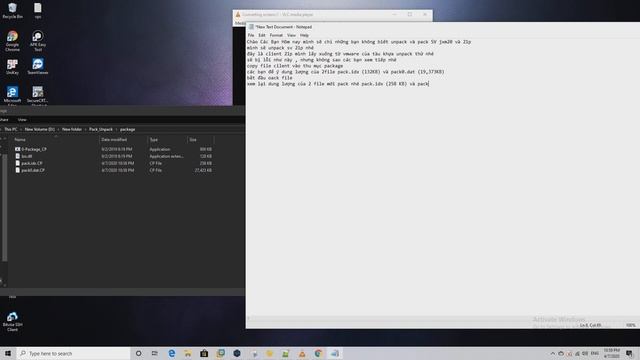This screenshot has width=640, height=360.
Task: Open the Help menu in Notepad
Action: 304,35
